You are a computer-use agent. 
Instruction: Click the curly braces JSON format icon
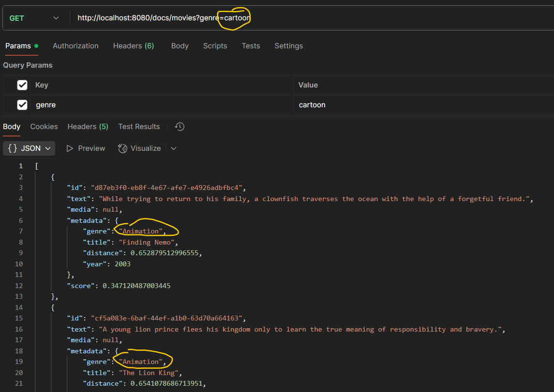click(x=13, y=148)
